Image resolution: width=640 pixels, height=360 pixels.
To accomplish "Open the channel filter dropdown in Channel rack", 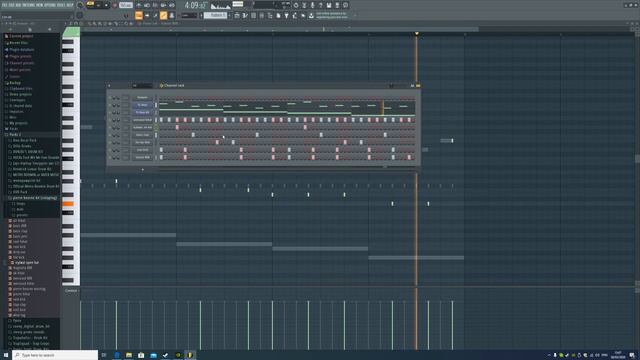I will click(142, 85).
